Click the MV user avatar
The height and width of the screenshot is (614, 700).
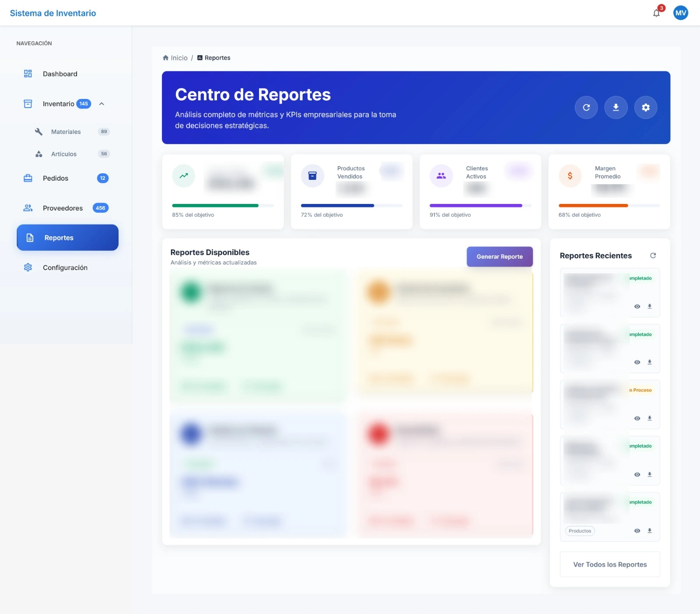(x=680, y=13)
